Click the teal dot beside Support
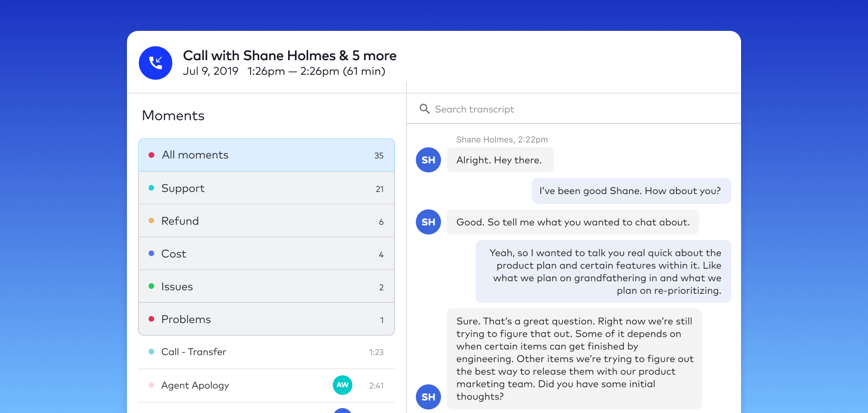This screenshot has height=413, width=868. pyautogui.click(x=151, y=188)
